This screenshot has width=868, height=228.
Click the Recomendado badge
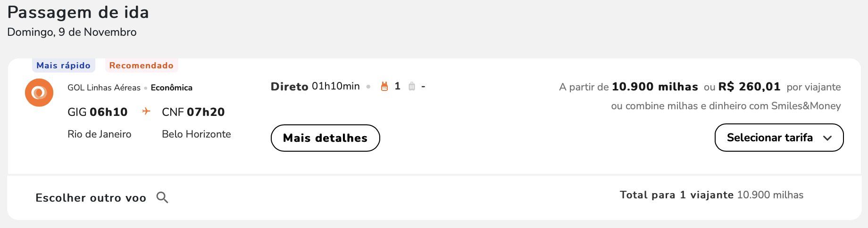click(141, 65)
